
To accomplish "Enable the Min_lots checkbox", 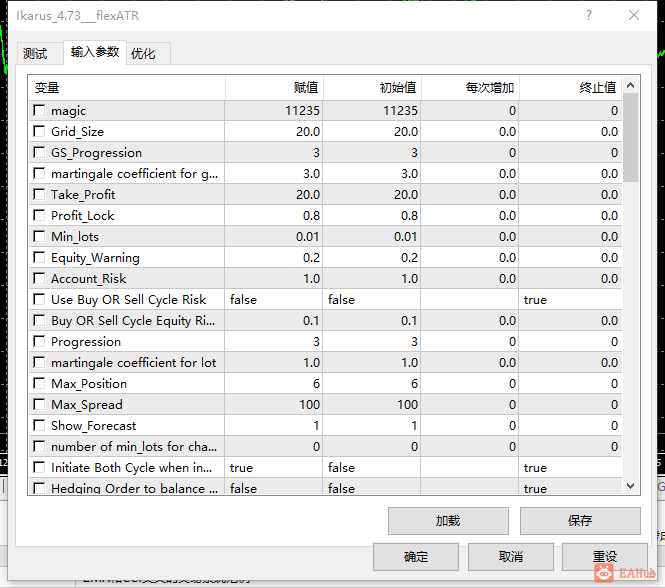I will (39, 236).
